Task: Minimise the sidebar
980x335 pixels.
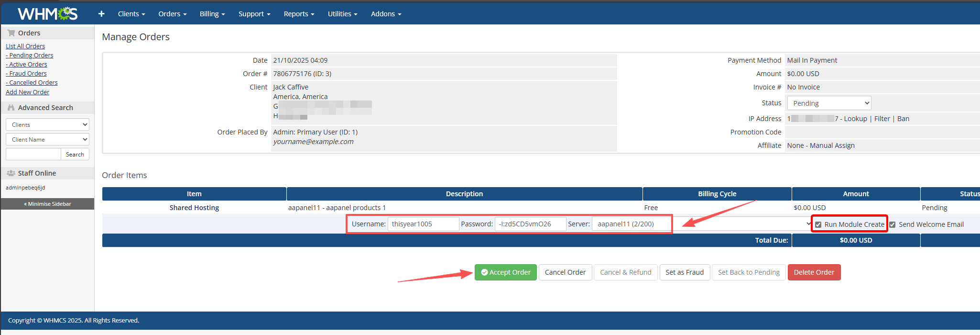Action: click(47, 204)
